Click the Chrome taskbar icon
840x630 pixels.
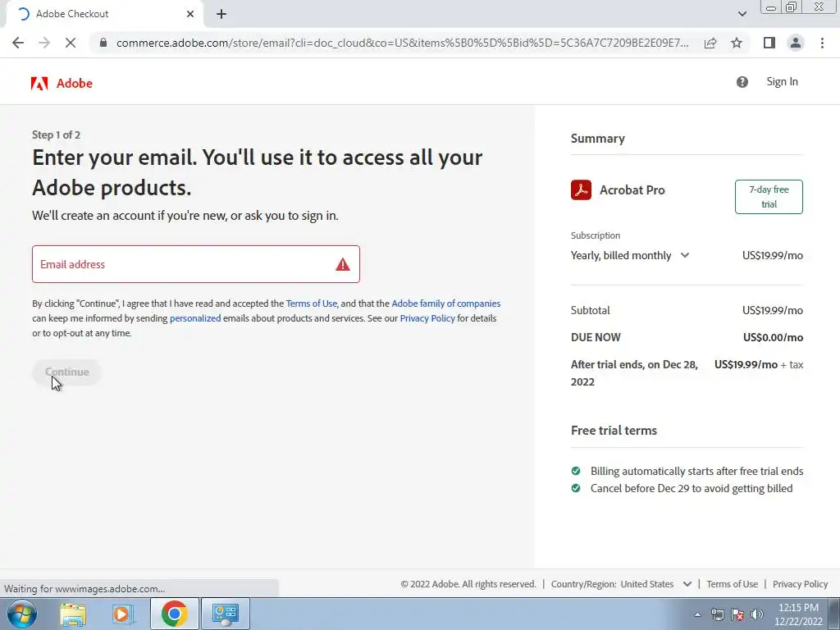tap(174, 614)
